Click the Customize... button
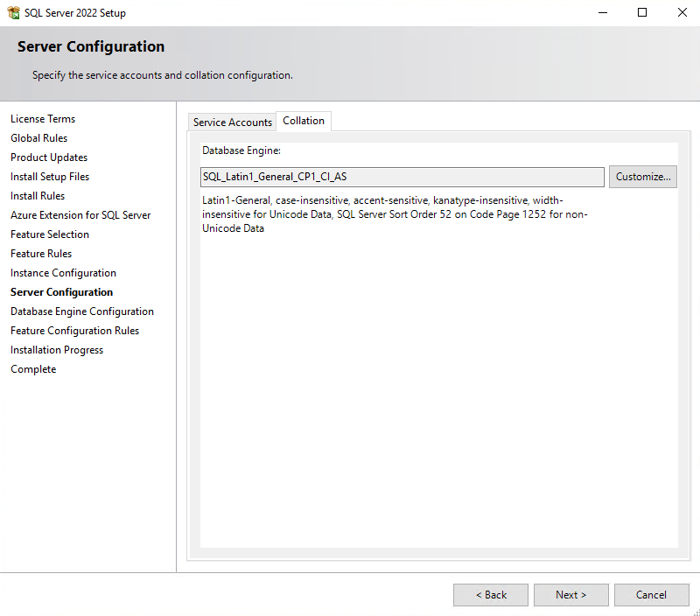This screenshot has width=700, height=616. coord(643,177)
